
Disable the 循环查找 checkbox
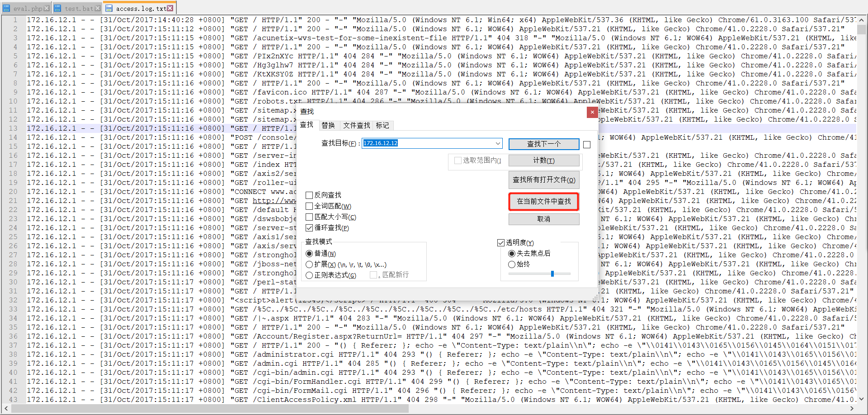(309, 228)
